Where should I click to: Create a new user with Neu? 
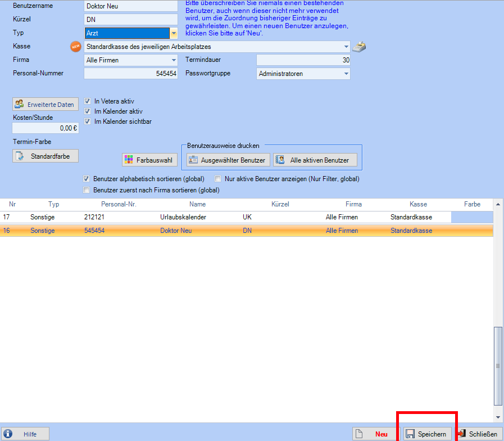[376, 434]
